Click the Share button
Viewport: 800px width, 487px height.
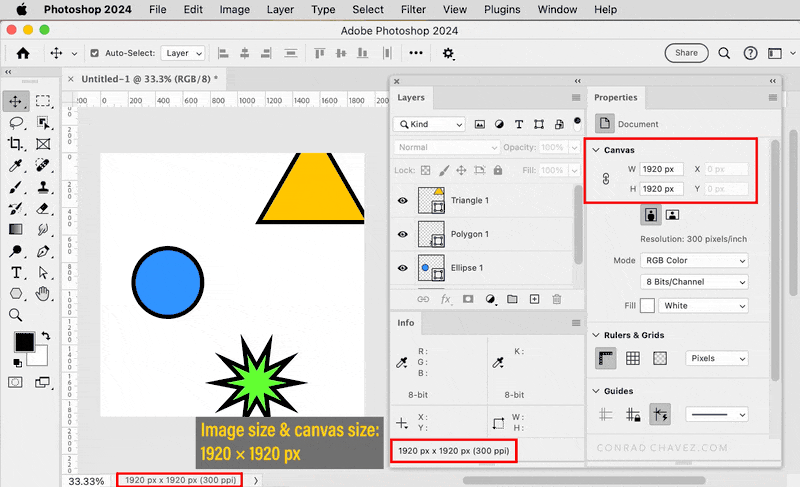(686, 53)
